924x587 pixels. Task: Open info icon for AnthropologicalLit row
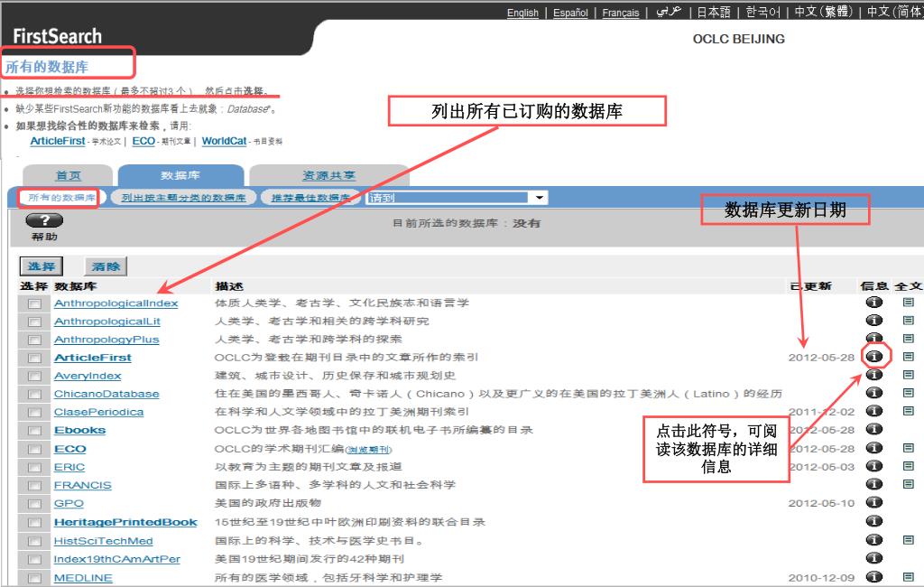873,320
